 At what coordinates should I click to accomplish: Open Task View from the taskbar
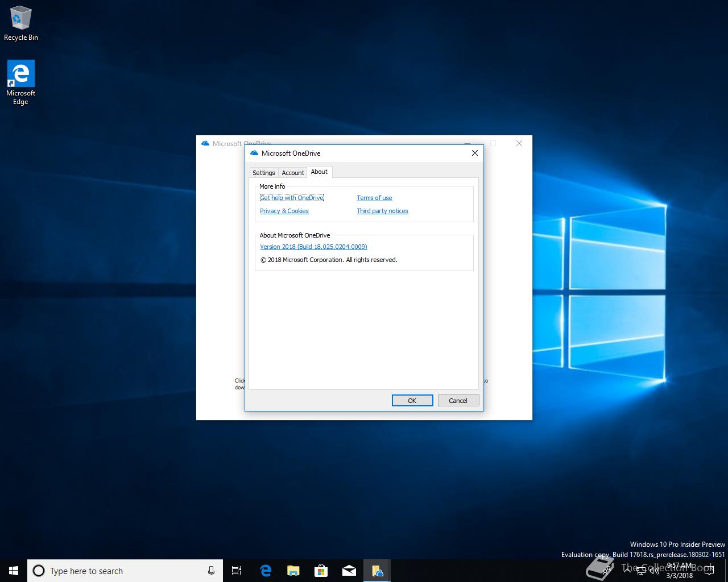coord(237,571)
